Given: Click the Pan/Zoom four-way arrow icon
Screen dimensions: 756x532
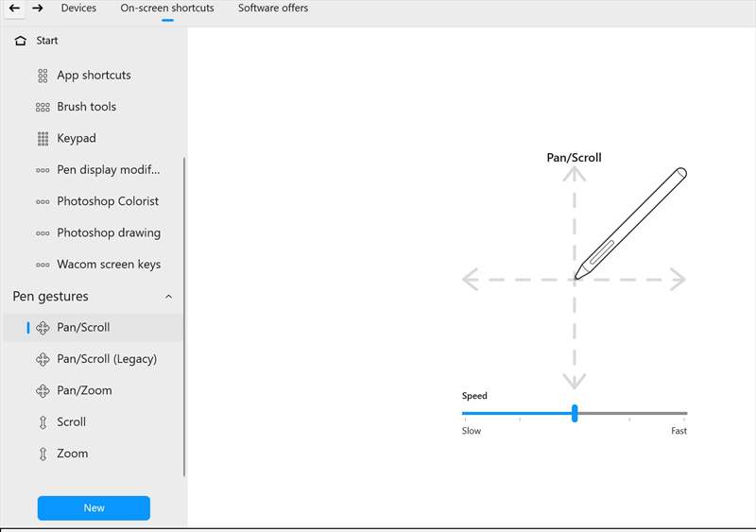Looking at the screenshot, I should coord(43,390).
